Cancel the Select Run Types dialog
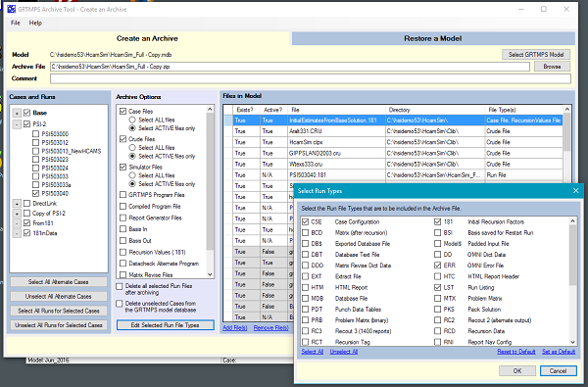The width and height of the screenshot is (588, 387). click(x=558, y=370)
